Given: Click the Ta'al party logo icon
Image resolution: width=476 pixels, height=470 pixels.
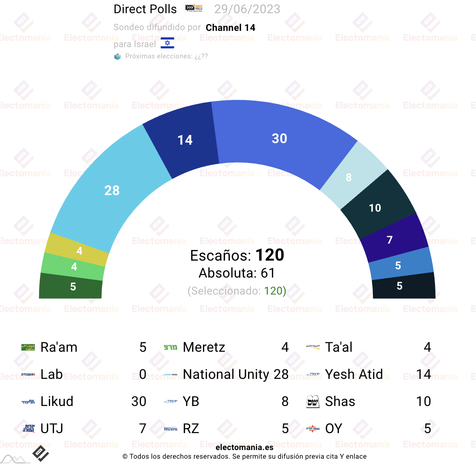Looking at the screenshot, I should click(x=313, y=347).
